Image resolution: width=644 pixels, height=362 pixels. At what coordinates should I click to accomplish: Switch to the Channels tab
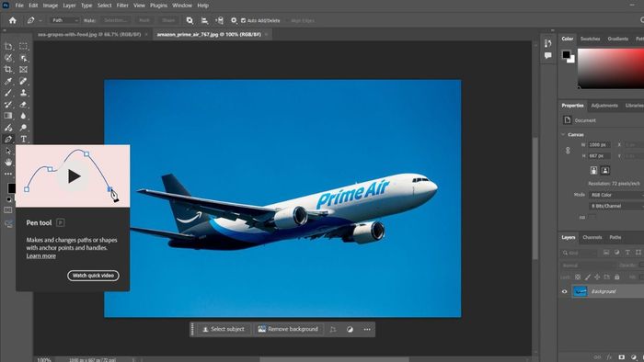(592, 237)
